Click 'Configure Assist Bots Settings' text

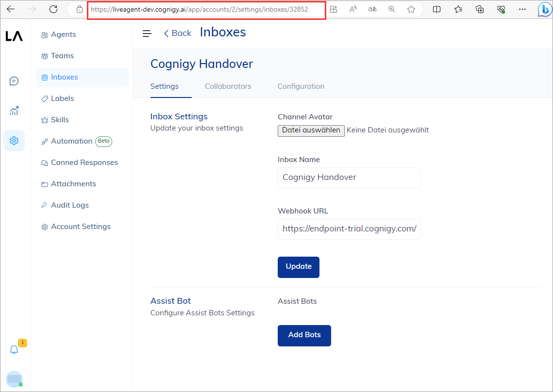coord(202,313)
